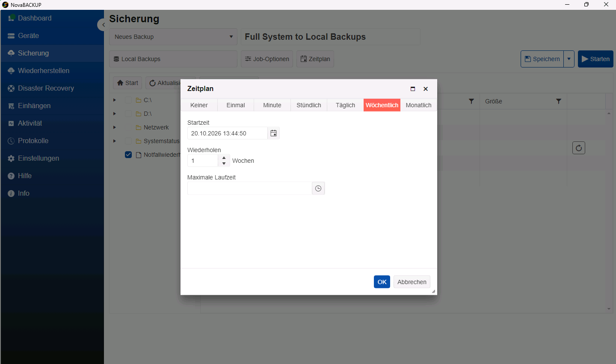
Task: Switch to the Täglich tab
Action: coord(345,105)
